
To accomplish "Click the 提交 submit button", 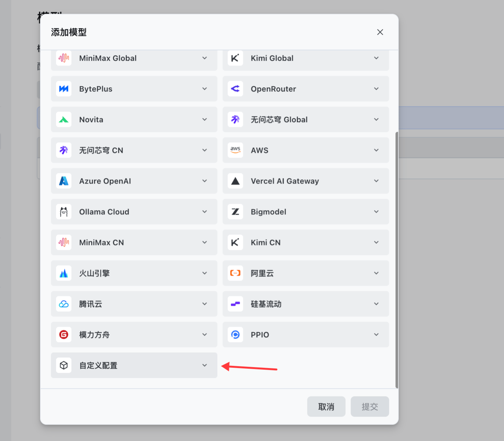I will (370, 407).
